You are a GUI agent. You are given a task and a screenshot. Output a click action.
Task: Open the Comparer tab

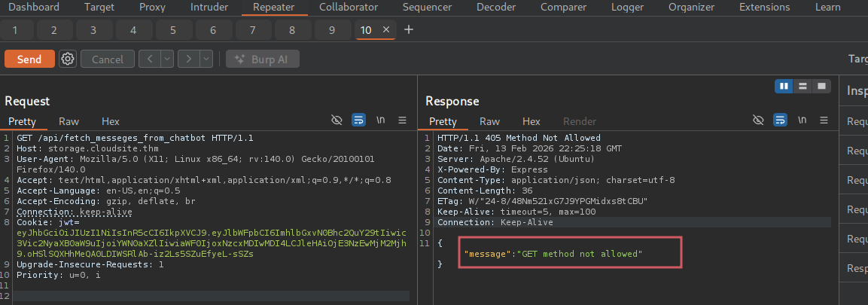point(564,8)
